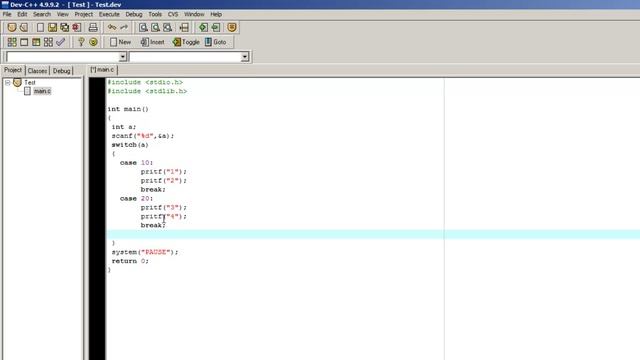Click Remove from Project icon
The width and height of the screenshot is (640, 360).
coord(216,27)
